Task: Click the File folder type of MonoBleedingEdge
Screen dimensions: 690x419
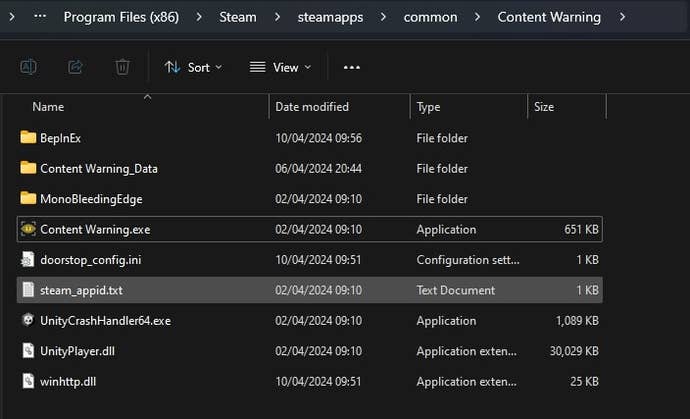Action: (442, 199)
